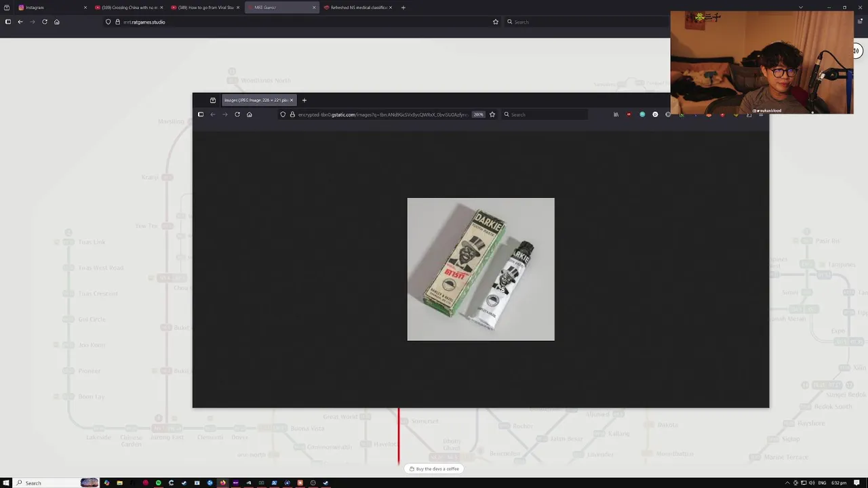
Task: Open volume control in system tray
Action: (812, 483)
